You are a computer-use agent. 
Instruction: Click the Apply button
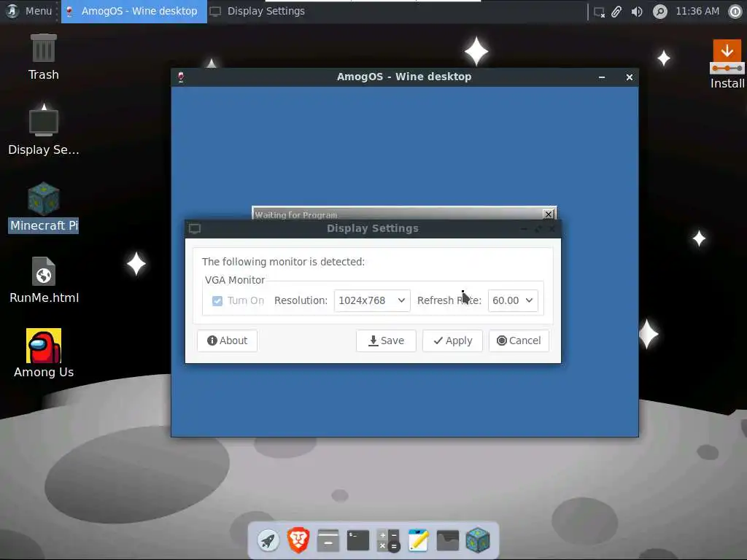[452, 341]
